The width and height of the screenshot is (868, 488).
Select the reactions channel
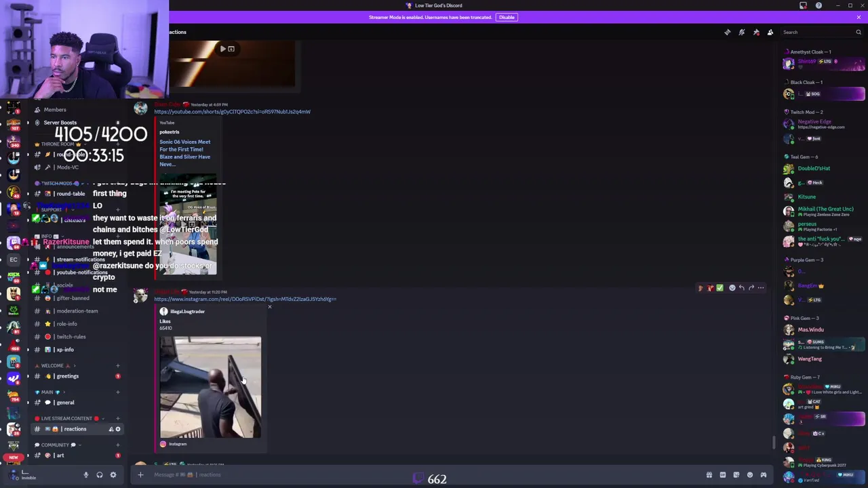coord(77,429)
